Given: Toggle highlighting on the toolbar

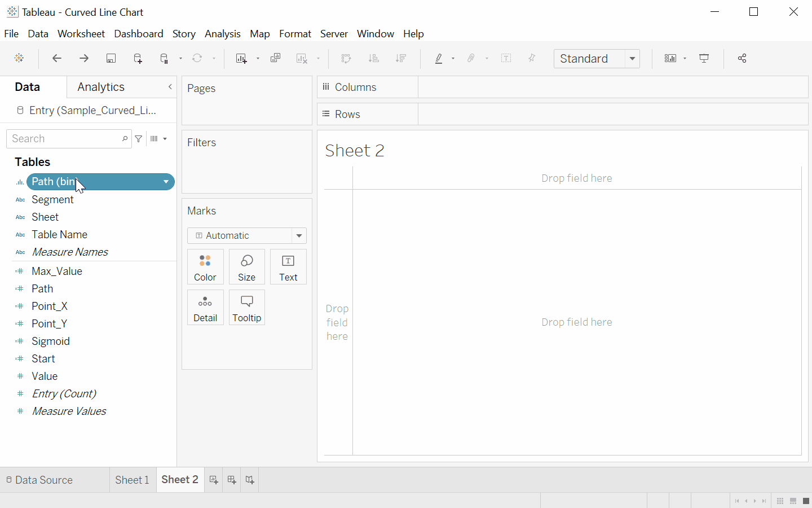Looking at the screenshot, I should click(x=439, y=58).
